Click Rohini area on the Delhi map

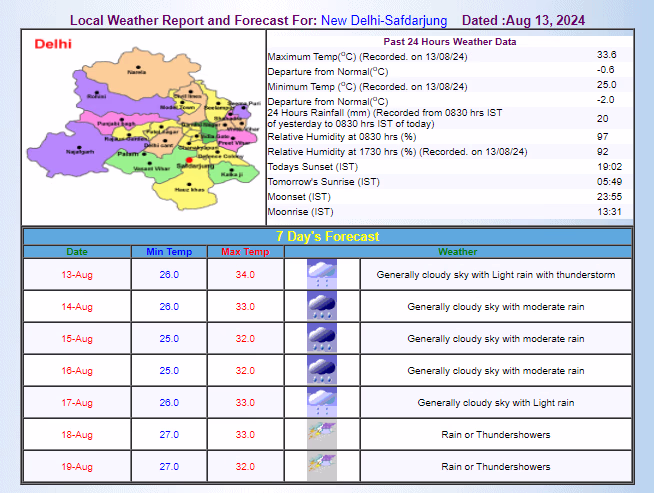tap(97, 95)
